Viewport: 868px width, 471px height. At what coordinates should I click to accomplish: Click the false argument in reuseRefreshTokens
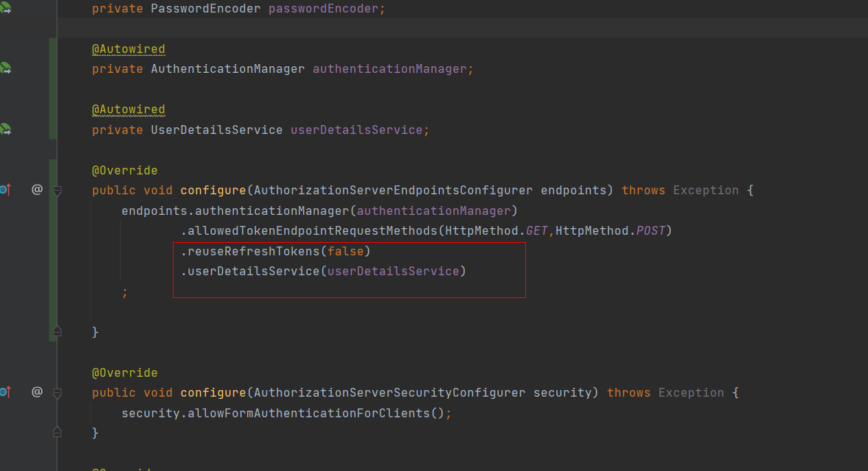click(345, 251)
